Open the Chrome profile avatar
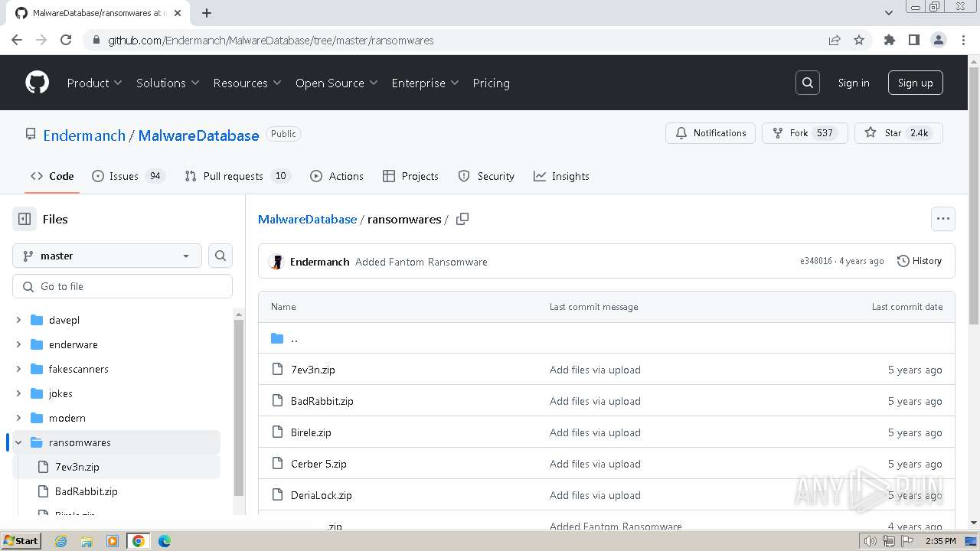980x551 pixels. [939, 40]
